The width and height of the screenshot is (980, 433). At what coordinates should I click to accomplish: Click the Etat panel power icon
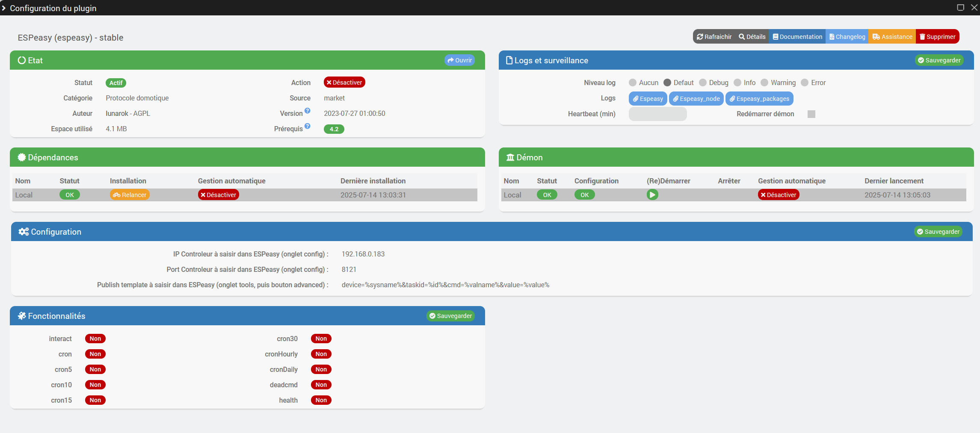pos(22,60)
